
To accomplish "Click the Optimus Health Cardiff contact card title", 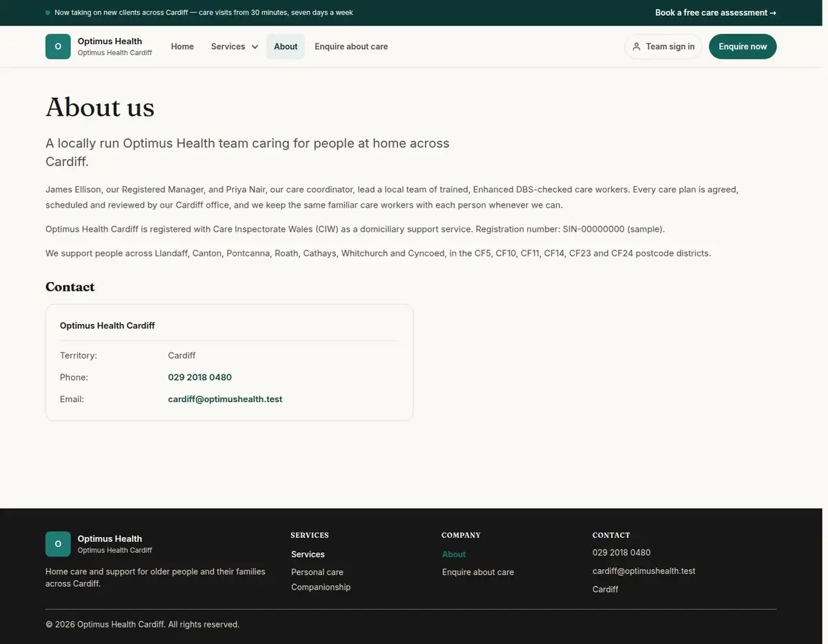I will (x=108, y=325).
